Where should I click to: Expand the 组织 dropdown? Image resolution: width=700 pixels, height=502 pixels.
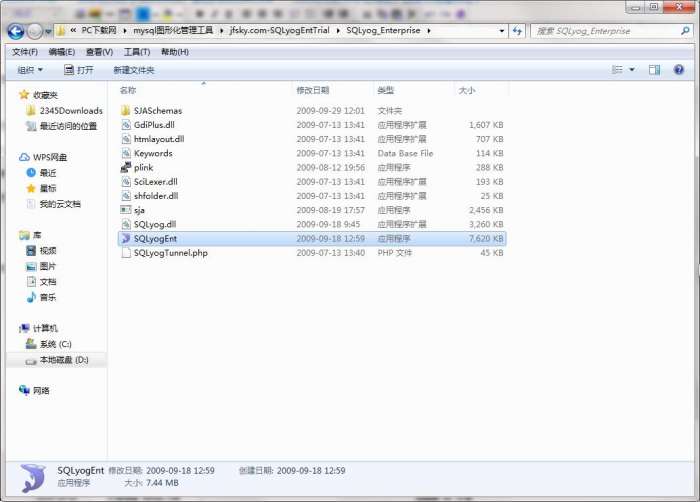(29, 70)
